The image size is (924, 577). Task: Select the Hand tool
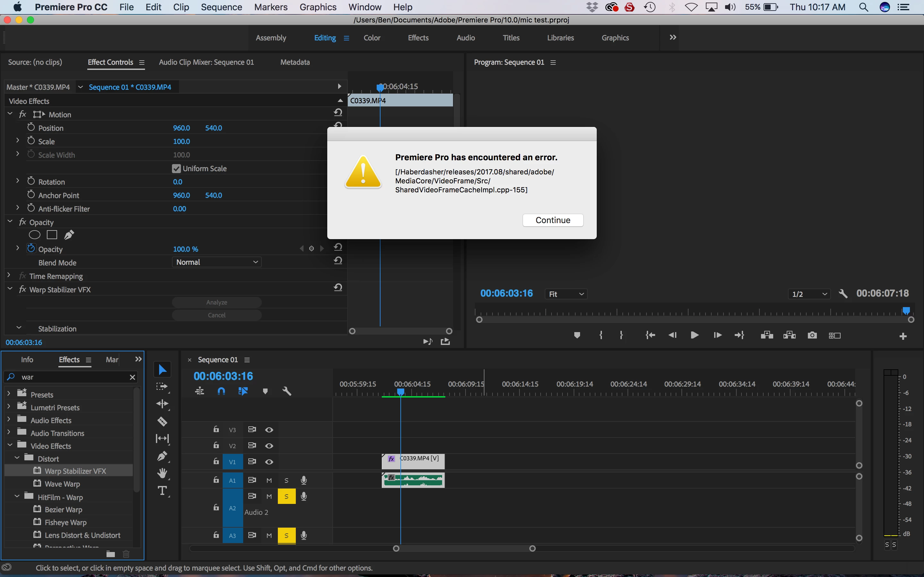162,473
